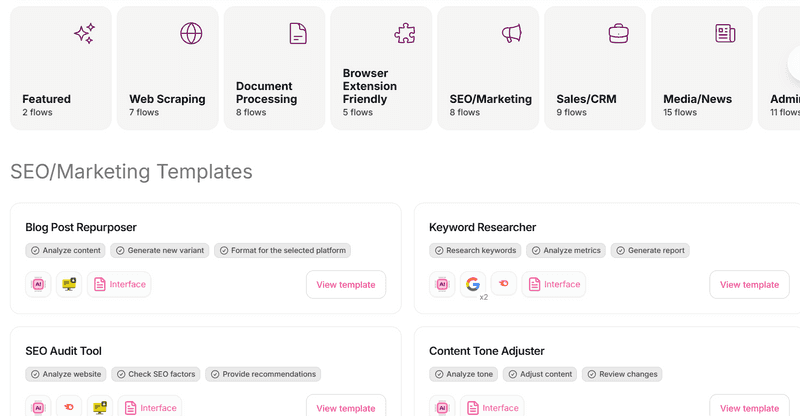Screen dimensions: 800x416
Task: Click the 'Analyze website' step tag
Action: click(x=66, y=374)
